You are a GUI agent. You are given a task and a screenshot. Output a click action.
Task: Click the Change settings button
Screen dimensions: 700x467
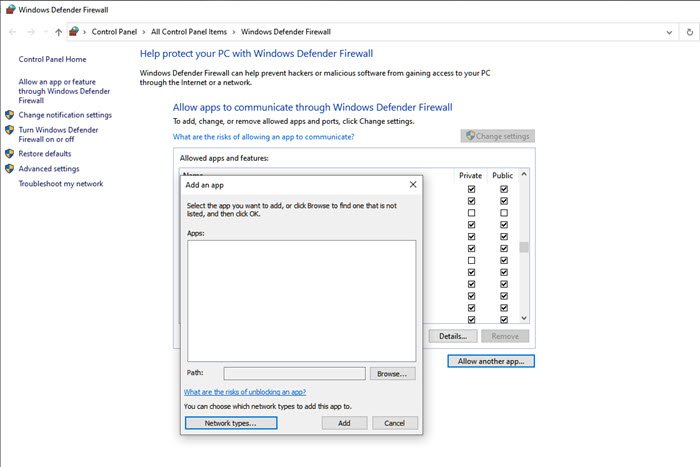[x=497, y=136]
